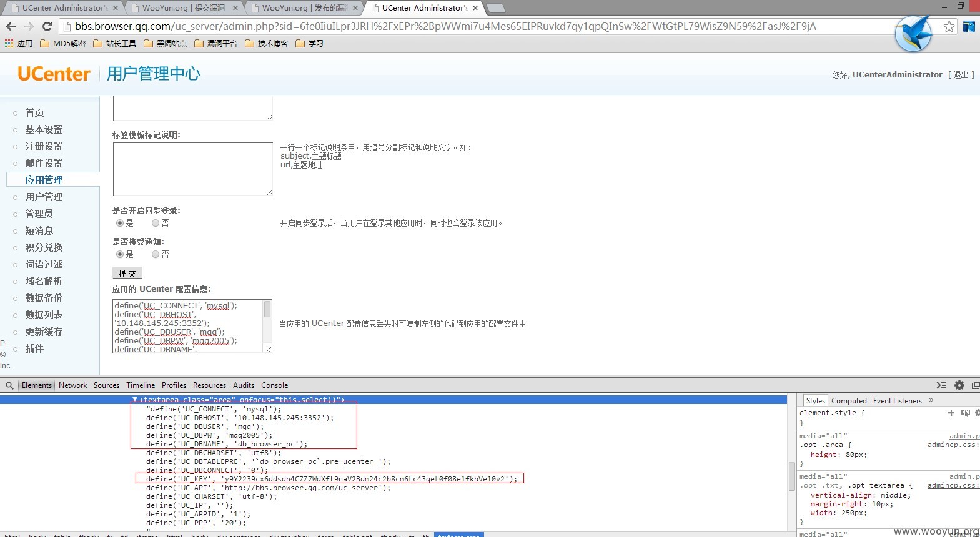Open 邮件设置 in the sidebar

[44, 163]
